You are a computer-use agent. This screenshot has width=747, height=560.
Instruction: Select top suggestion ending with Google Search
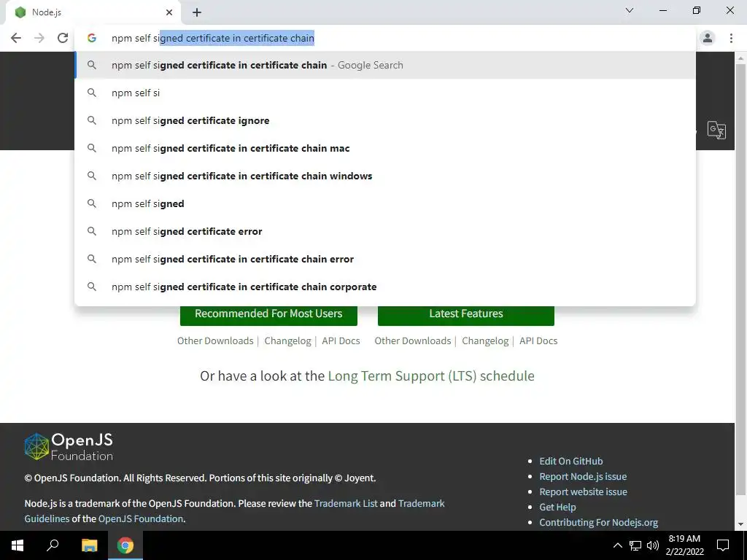385,65
